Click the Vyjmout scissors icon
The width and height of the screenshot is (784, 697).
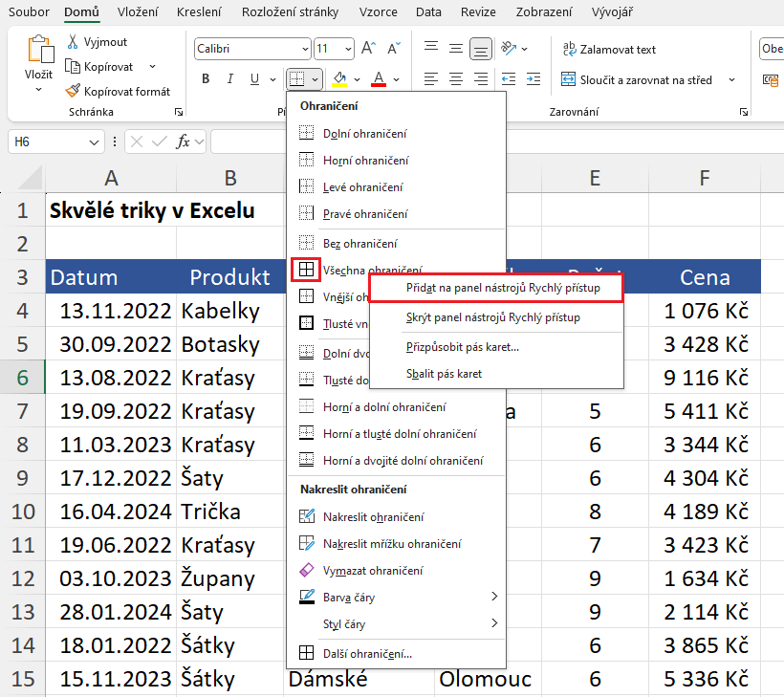click(74, 43)
